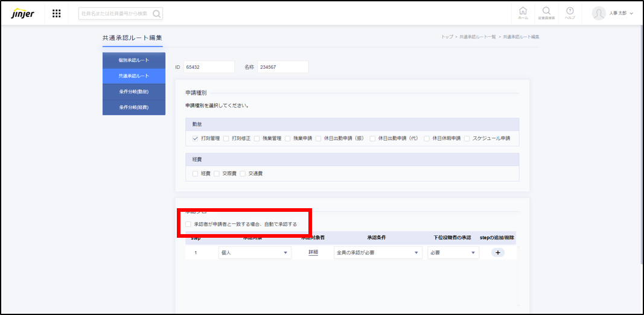
Task: Open the apps grid menu icon
Action: click(56, 13)
